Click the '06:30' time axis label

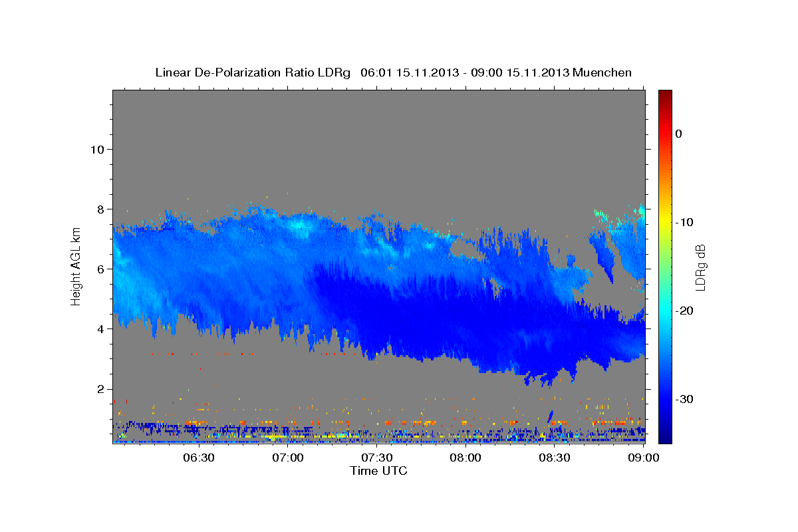click(x=198, y=458)
